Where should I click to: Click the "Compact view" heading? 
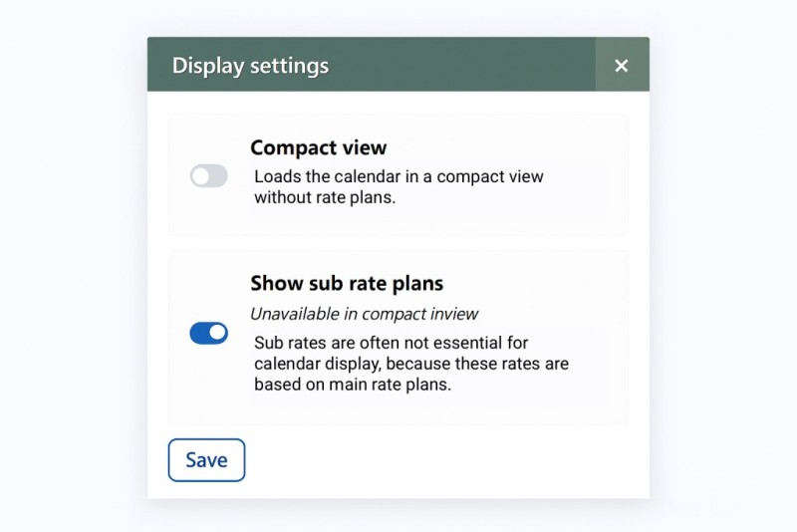[x=318, y=147]
